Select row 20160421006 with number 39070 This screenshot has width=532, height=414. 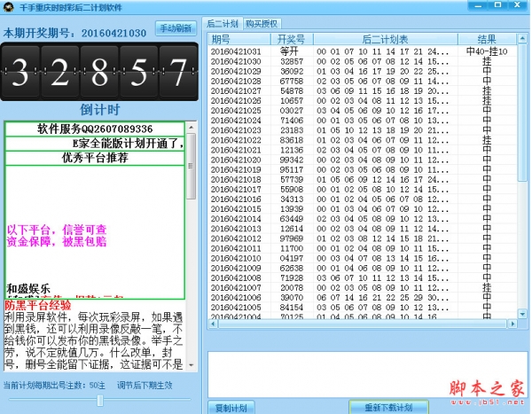click(x=363, y=298)
